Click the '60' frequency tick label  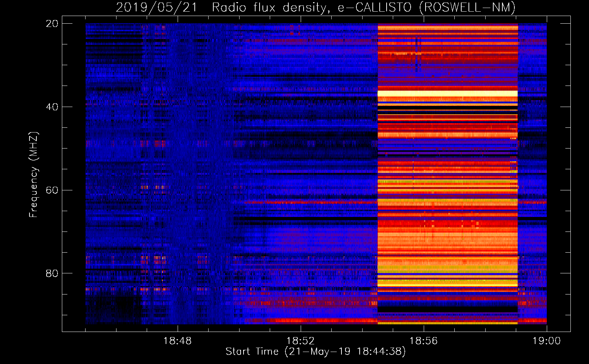tap(52, 190)
